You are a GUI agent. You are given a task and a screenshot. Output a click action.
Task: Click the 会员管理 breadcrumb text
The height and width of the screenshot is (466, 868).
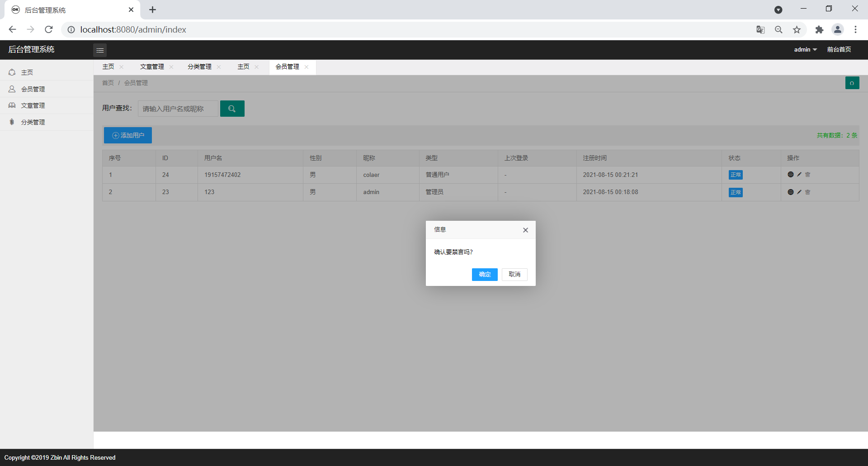click(136, 83)
